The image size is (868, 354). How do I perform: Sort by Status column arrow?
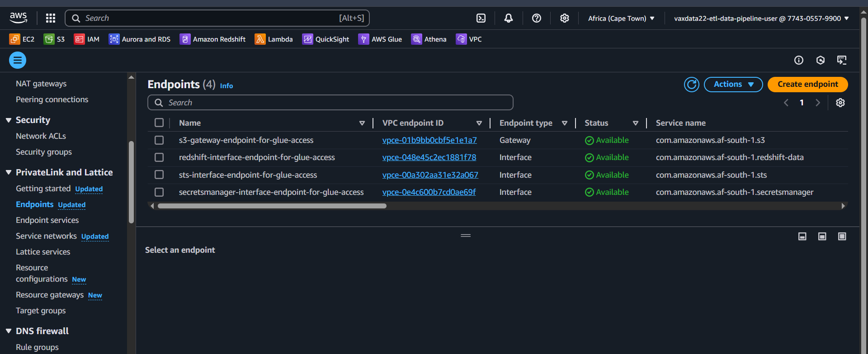coord(636,123)
